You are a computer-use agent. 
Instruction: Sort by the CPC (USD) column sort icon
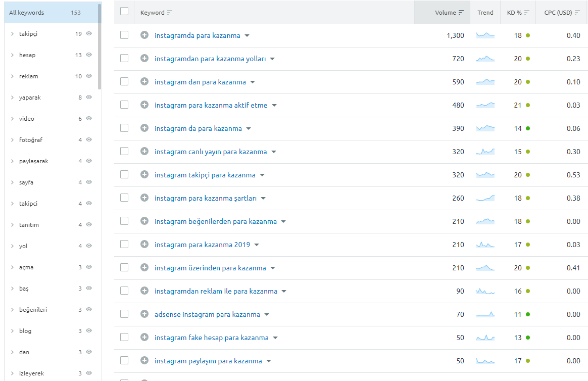577,13
